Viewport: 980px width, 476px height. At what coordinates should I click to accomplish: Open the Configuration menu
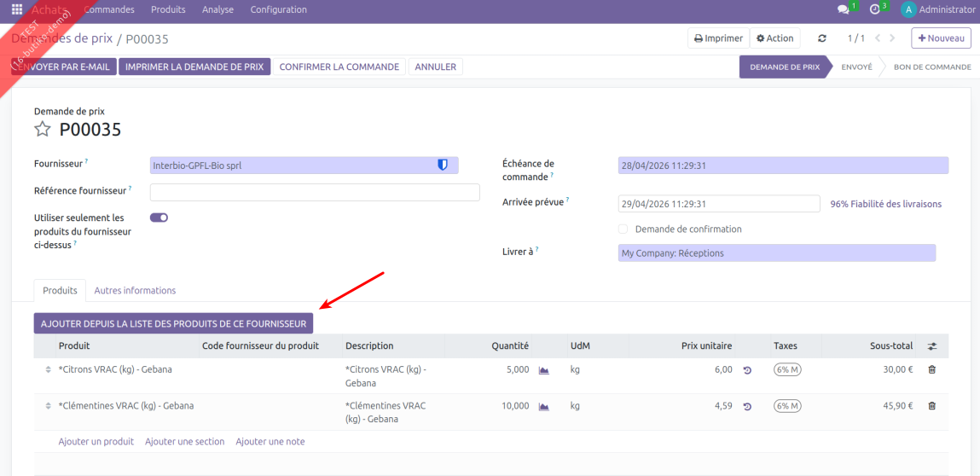278,10
